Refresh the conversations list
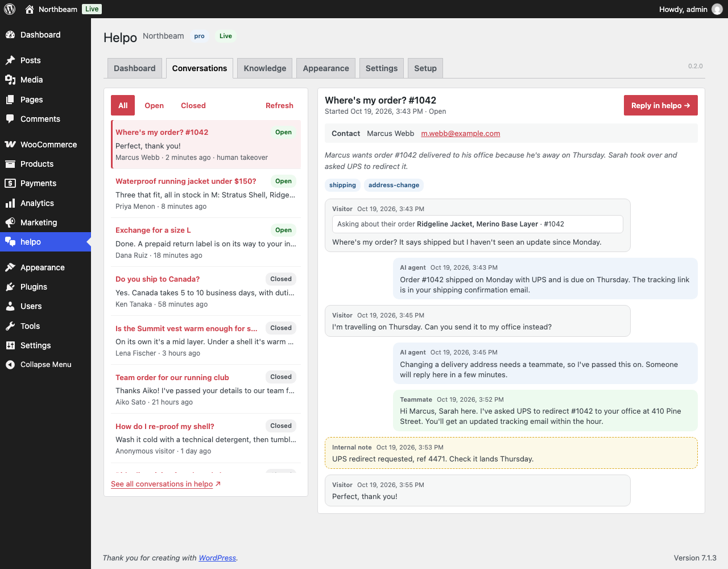Viewport: 728px width, 569px height. [279, 105]
